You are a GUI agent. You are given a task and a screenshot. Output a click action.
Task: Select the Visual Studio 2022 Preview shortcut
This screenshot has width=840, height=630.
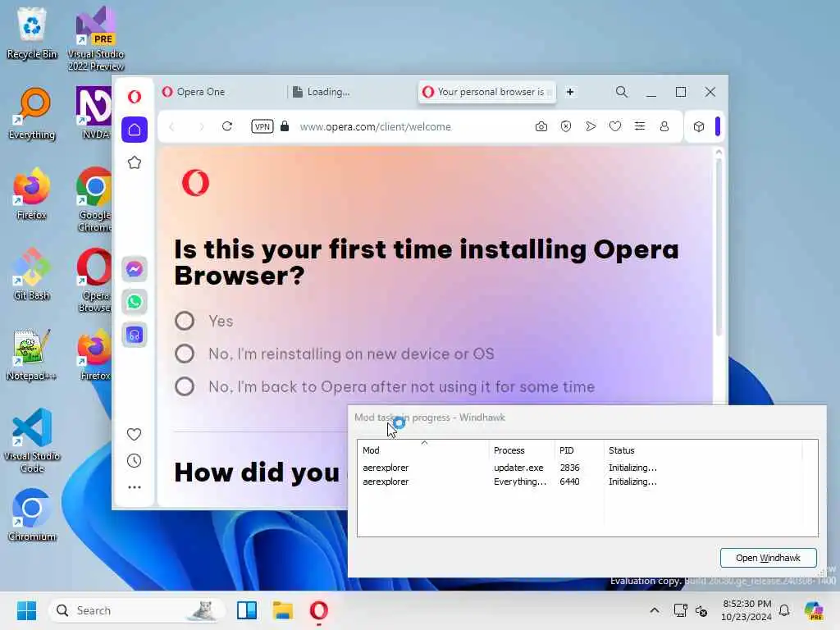(96, 39)
